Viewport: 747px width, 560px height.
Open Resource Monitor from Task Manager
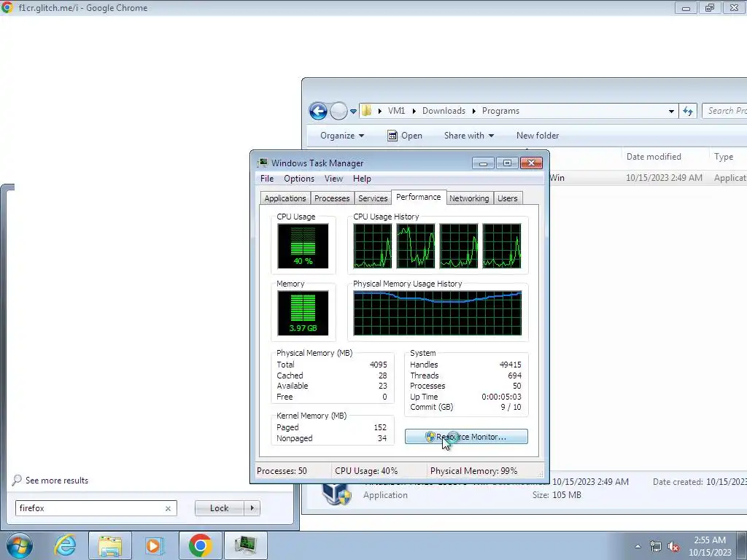(x=466, y=437)
